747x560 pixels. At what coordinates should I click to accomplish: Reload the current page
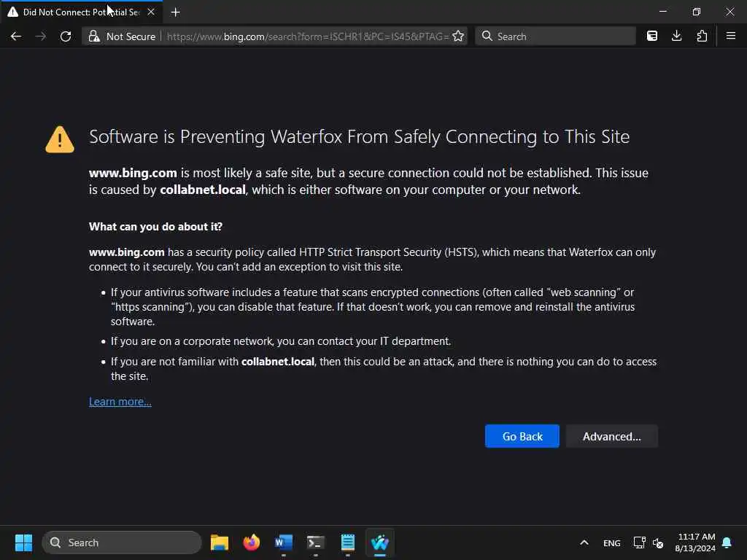click(x=66, y=36)
